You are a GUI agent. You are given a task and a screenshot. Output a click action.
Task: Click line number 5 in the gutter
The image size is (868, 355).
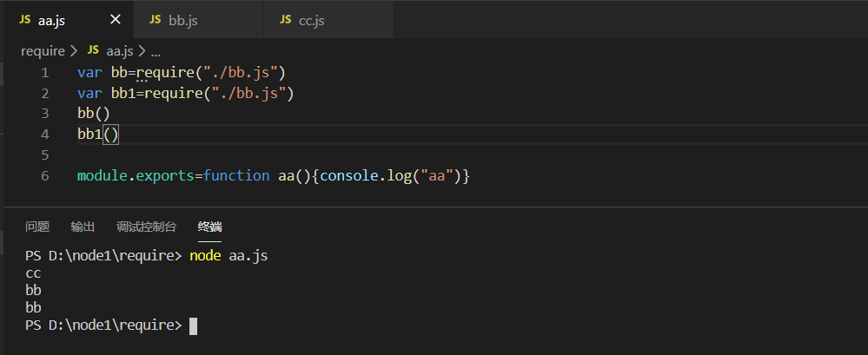tap(45, 154)
